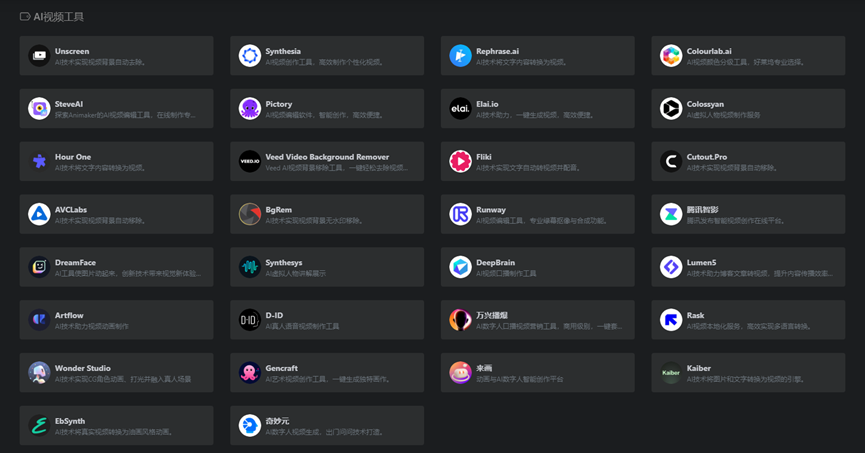Viewport: 865px width, 453px height.
Task: Click the VEED.IO logo icon
Action: coord(250,161)
